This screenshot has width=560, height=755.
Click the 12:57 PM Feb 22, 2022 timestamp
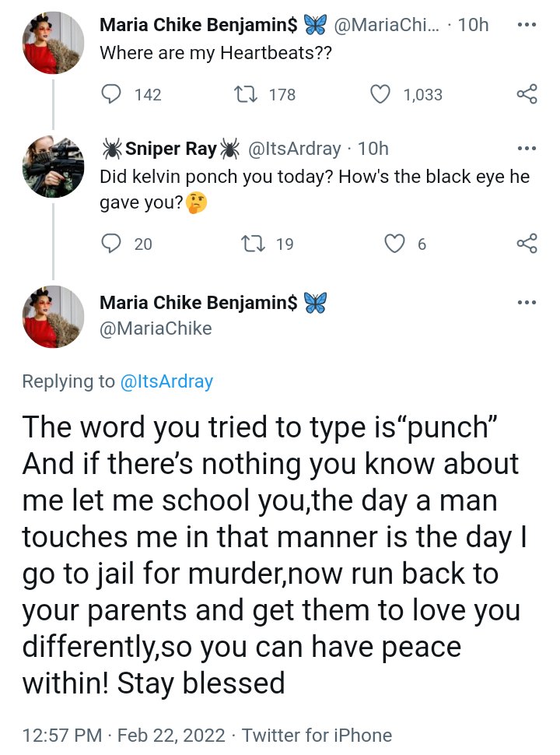[x=124, y=735]
